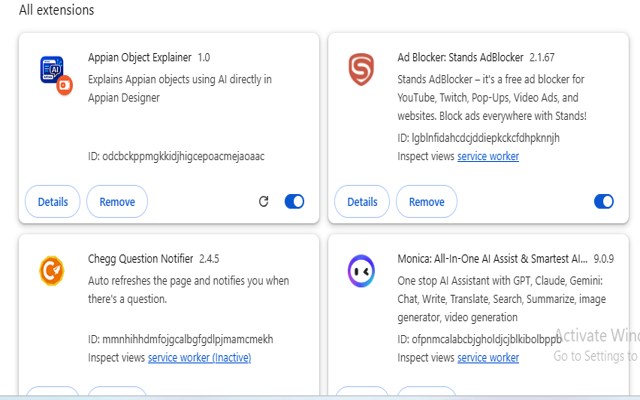Screen dimensions: 640x400
Task: Turn off the Stands AdBlocker toggle
Action: point(604,201)
